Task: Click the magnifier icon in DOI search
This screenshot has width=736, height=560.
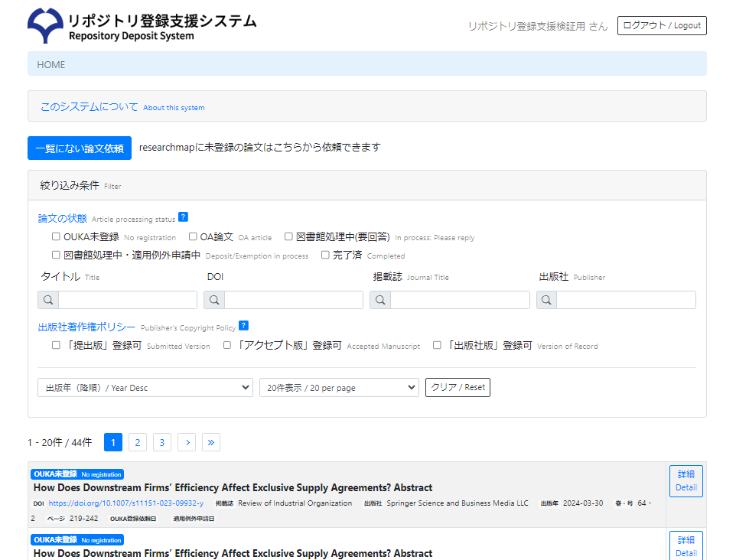Action: 214,300
